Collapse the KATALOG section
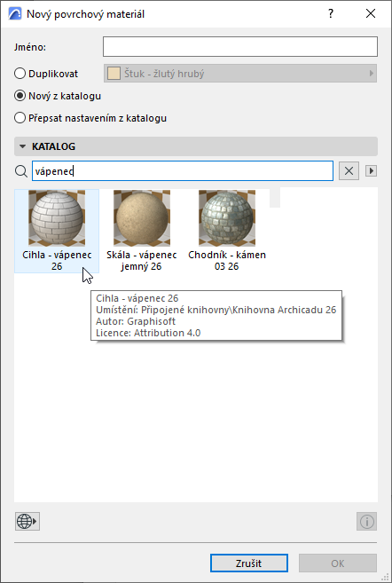 click(22, 146)
